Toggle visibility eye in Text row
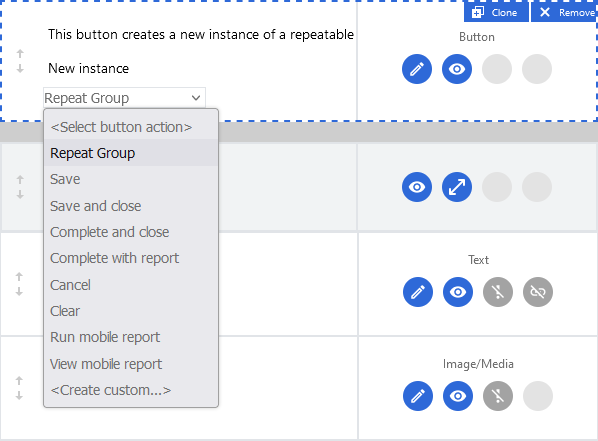598x441 pixels. (x=458, y=292)
